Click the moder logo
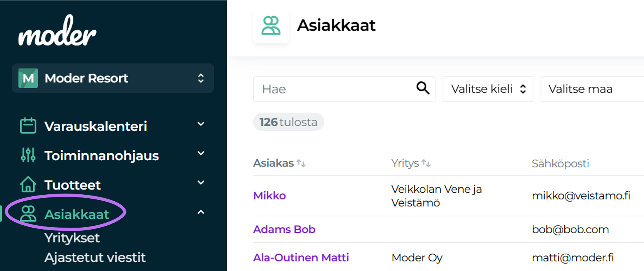 [57, 32]
